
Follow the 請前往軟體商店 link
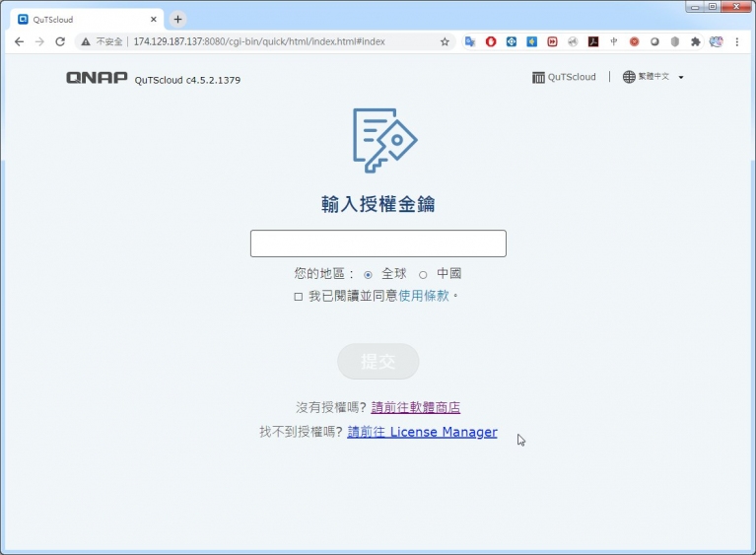(x=416, y=407)
